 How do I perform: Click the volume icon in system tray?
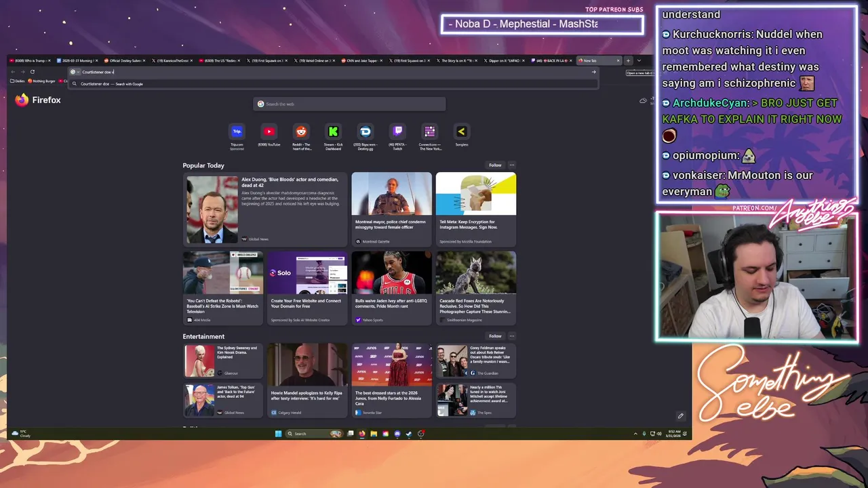click(659, 434)
